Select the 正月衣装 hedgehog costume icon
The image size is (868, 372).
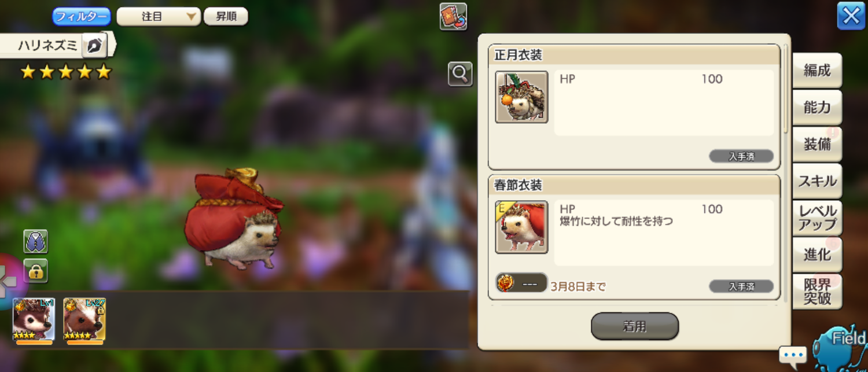coord(521,97)
